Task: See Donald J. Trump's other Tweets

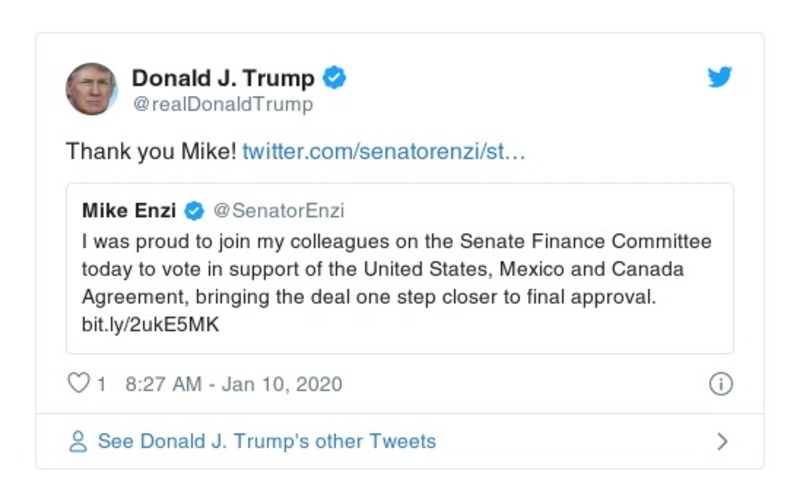Action: (x=266, y=441)
